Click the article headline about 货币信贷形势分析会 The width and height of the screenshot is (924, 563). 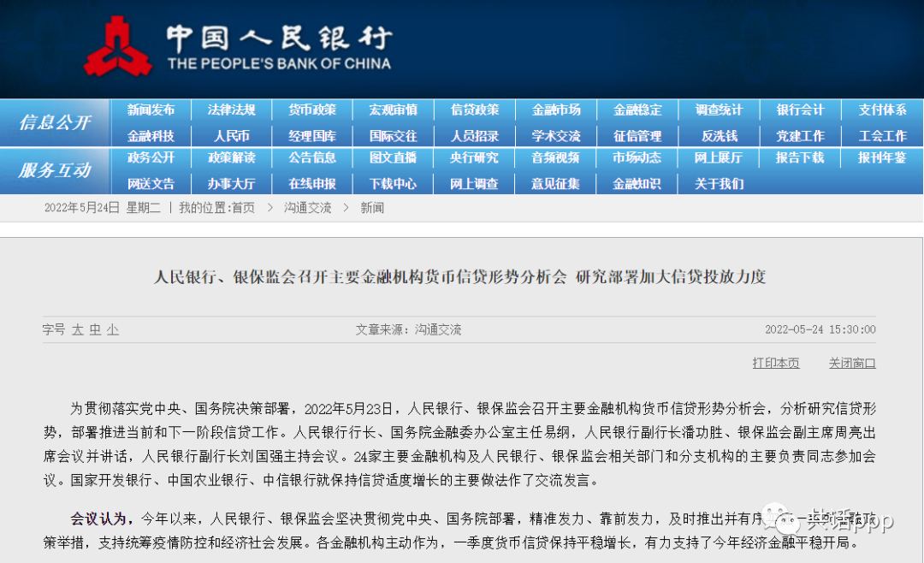pyautogui.click(x=459, y=276)
